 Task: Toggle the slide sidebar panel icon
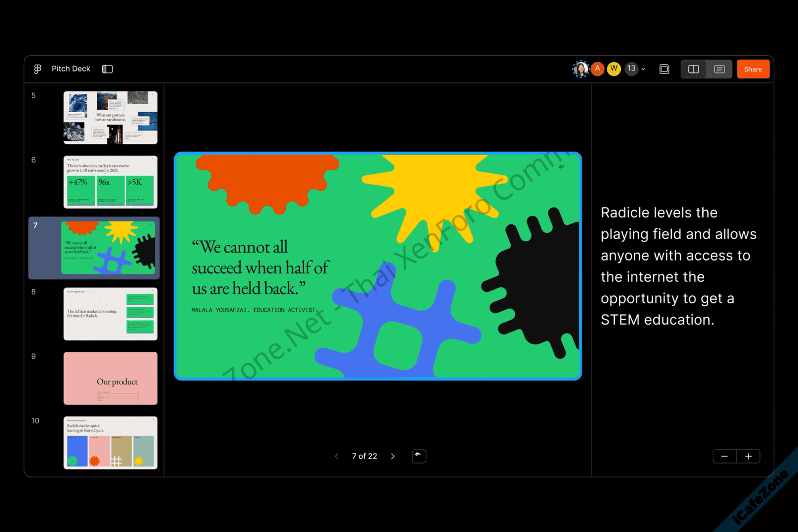click(x=107, y=69)
